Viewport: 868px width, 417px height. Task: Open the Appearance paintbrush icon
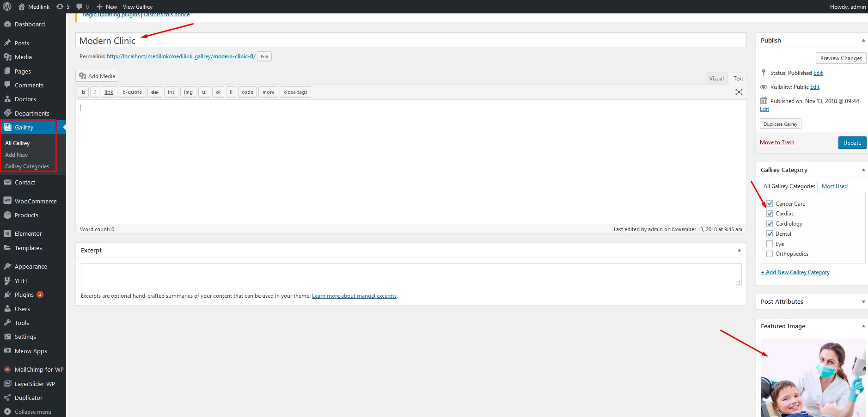[x=7, y=266]
